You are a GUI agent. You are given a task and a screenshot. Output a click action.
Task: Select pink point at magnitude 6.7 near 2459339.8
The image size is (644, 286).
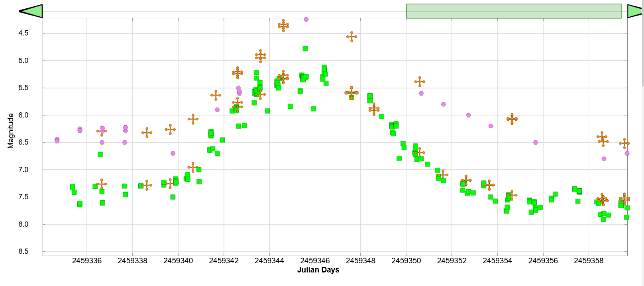[173, 153]
